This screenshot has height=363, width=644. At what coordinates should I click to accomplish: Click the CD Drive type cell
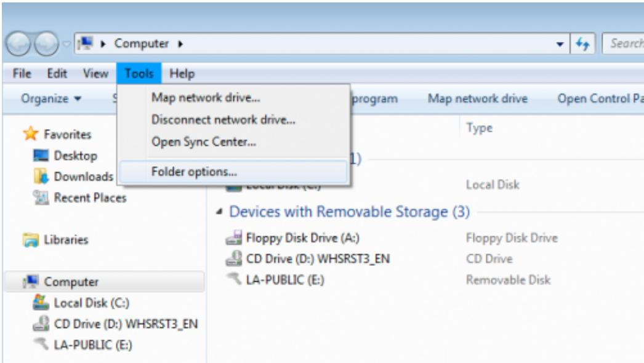tap(489, 258)
